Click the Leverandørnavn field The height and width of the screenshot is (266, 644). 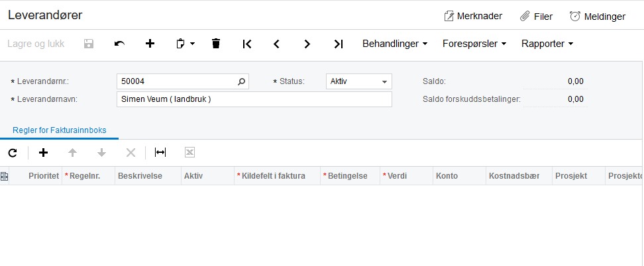254,99
